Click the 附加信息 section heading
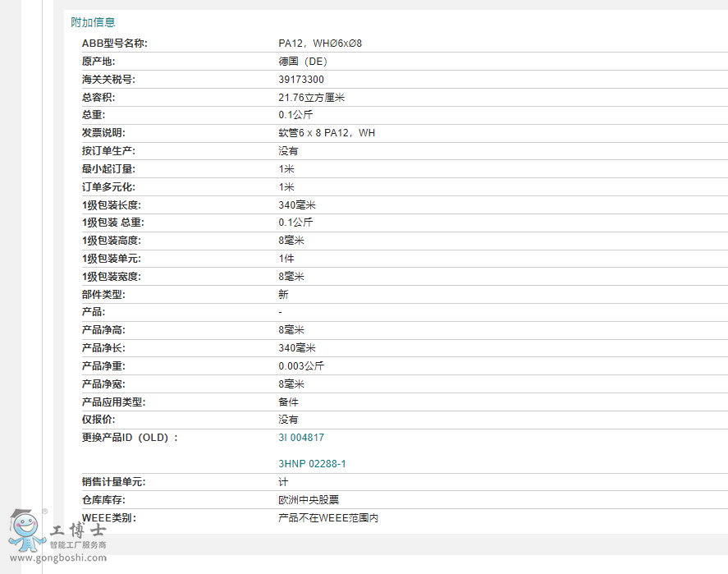The width and height of the screenshot is (728, 574). click(x=93, y=22)
